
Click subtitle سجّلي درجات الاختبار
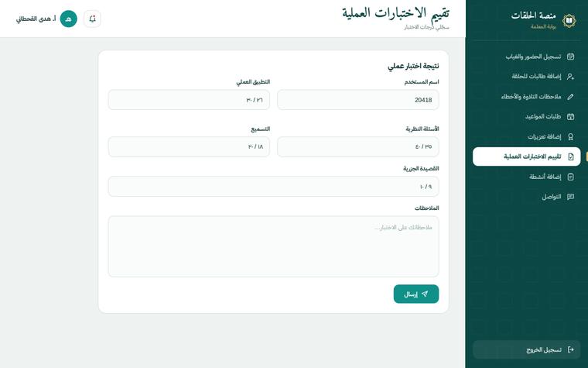tap(426, 27)
